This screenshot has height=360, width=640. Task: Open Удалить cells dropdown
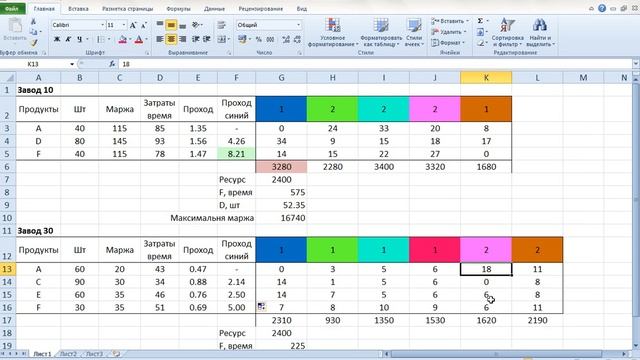[x=448, y=32]
